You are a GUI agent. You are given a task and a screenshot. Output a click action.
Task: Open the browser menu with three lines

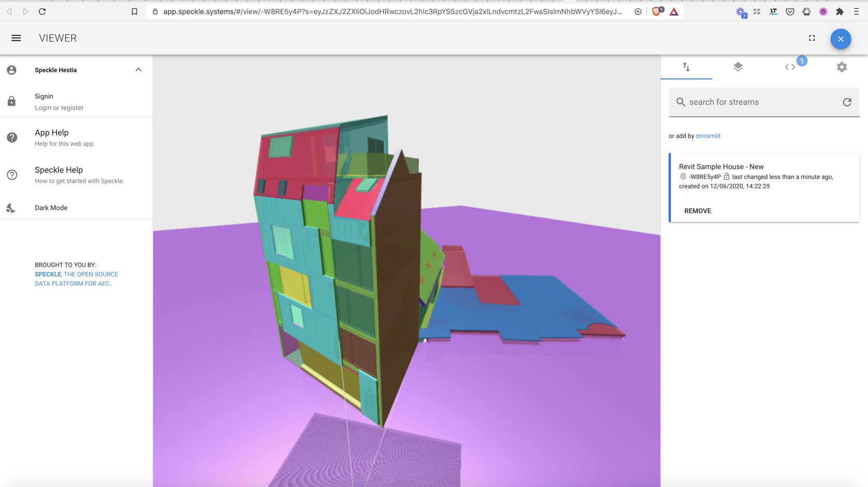pyautogui.click(x=857, y=11)
